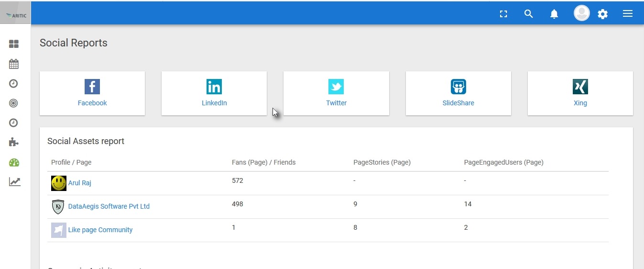Click the user avatar in top bar
The height and width of the screenshot is (269, 644).
point(582,13)
